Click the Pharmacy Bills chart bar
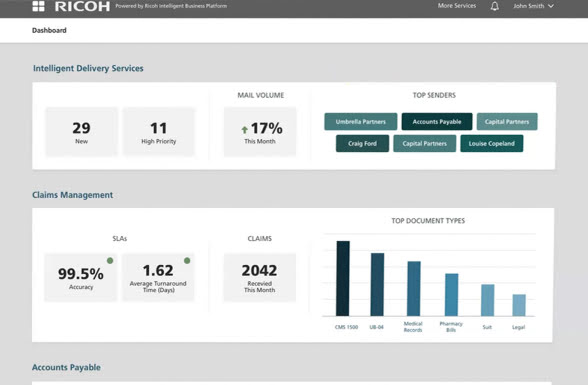588x385 pixels. pos(452,295)
